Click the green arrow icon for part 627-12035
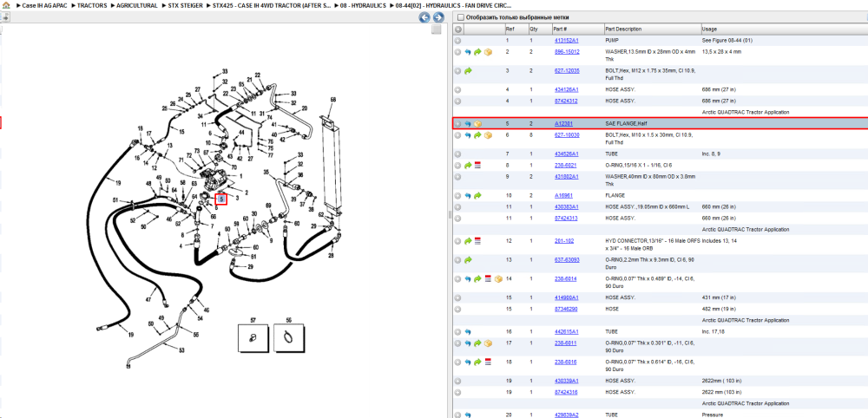Image resolution: width=868 pixels, height=418 pixels. [x=468, y=71]
